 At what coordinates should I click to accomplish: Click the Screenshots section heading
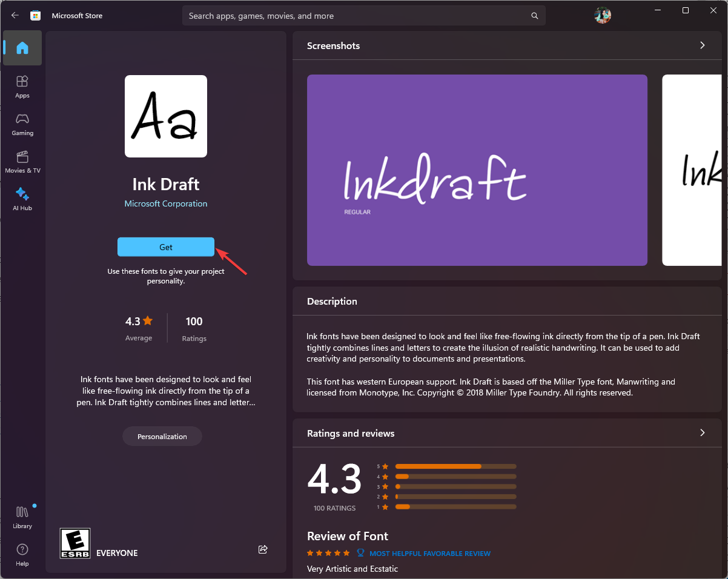click(x=333, y=46)
